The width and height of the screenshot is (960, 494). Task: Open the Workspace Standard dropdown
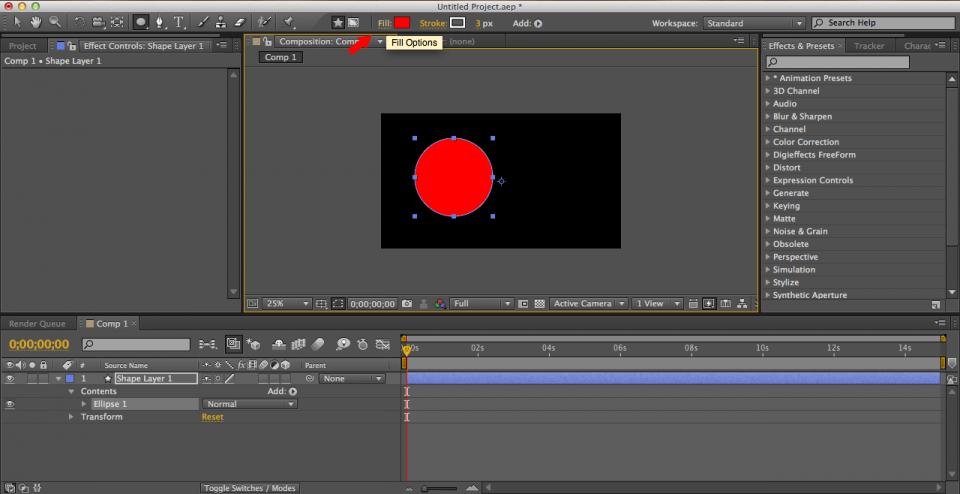tap(754, 23)
